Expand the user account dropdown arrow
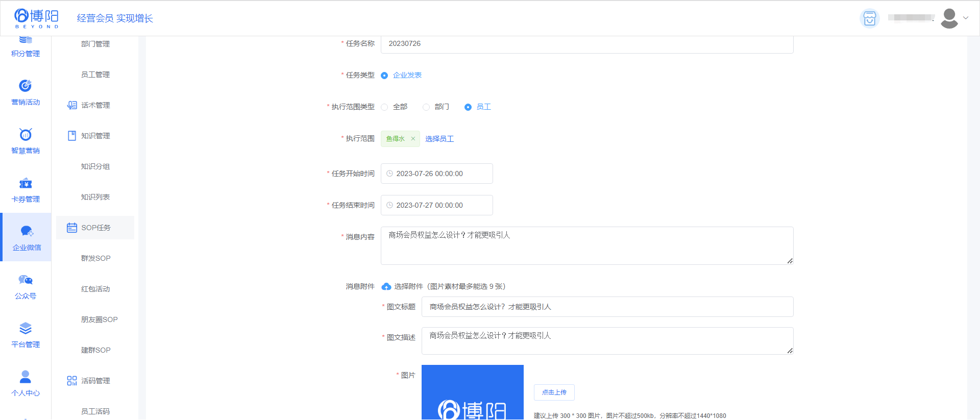980x420 pixels. (966, 18)
